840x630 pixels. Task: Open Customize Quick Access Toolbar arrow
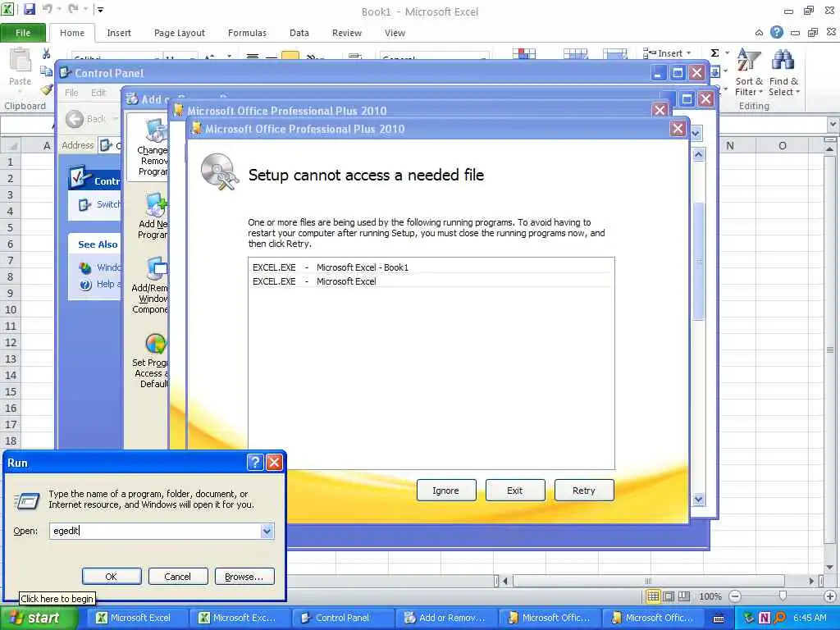tap(99, 9)
